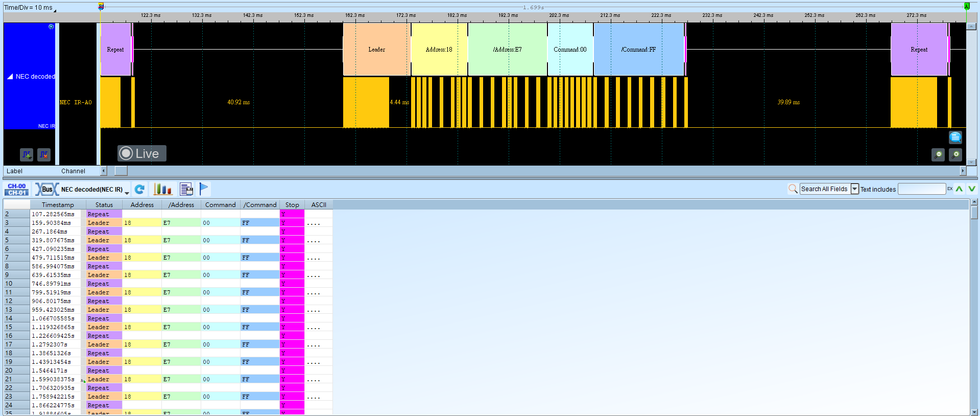
Task: Select row 21 with timestamp 1.599038375s
Action: (x=169, y=379)
